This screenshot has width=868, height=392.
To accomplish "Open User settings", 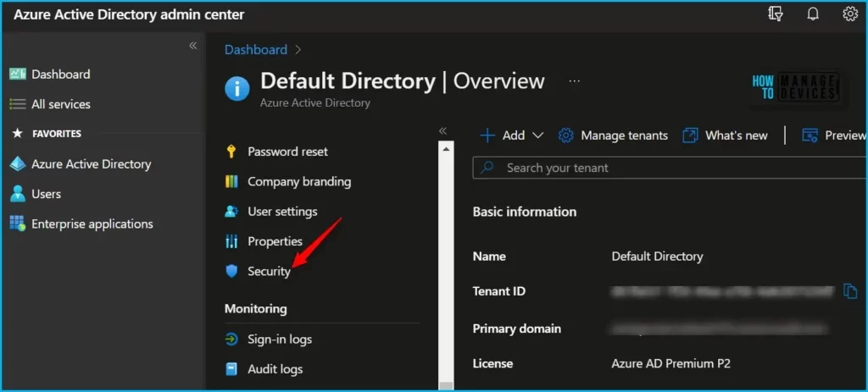I will coord(283,211).
